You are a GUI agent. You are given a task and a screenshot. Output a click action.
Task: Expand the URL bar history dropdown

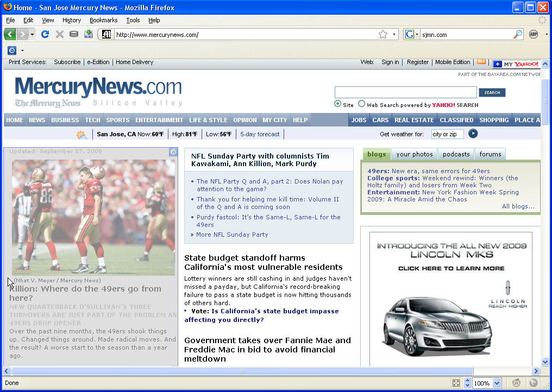(394, 34)
